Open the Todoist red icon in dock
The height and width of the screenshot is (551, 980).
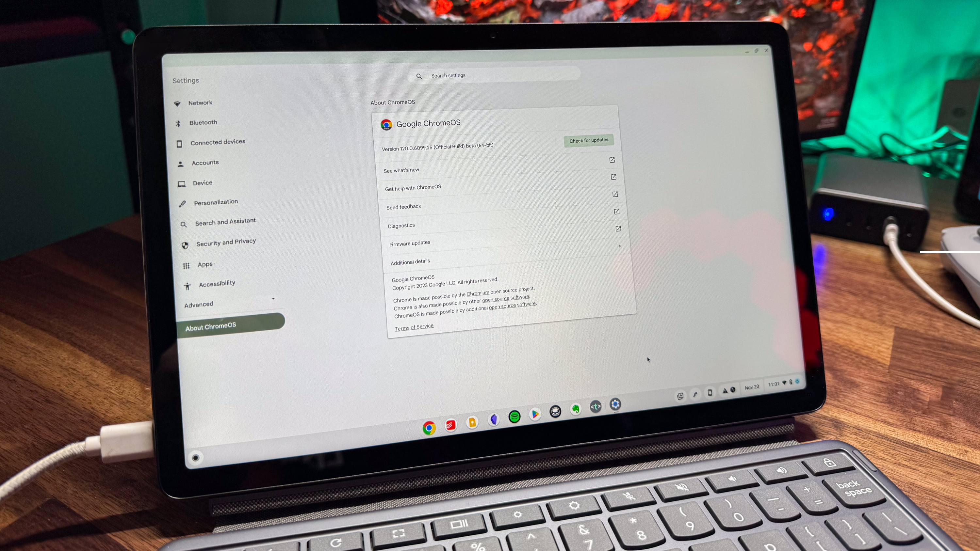click(x=450, y=425)
